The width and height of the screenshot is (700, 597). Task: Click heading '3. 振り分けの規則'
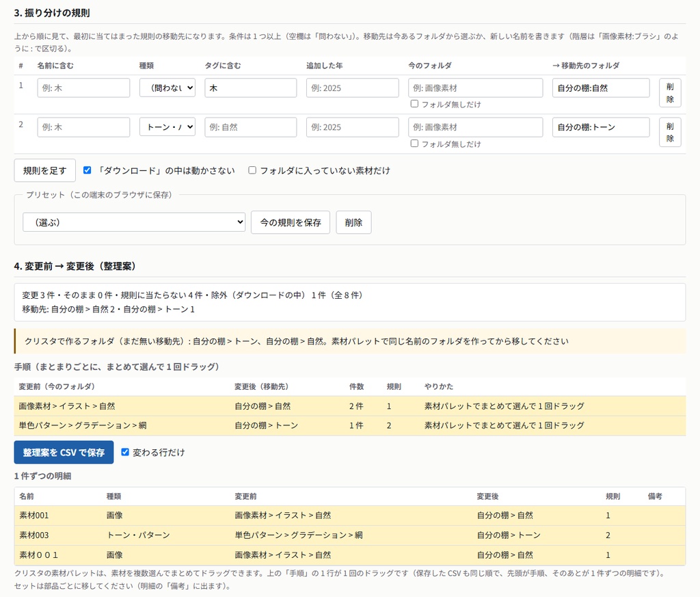tap(52, 13)
